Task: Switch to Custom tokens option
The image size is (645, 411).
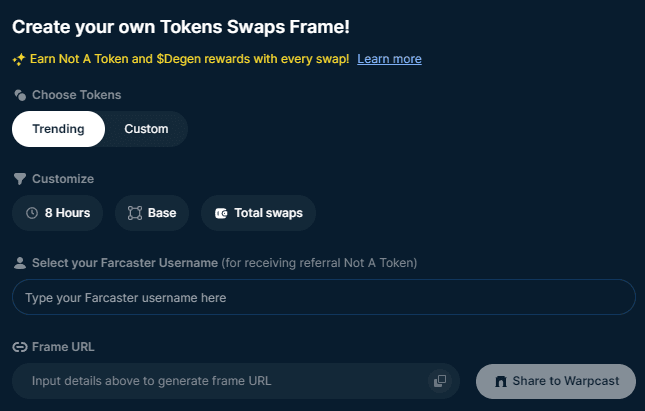Action: click(x=146, y=129)
